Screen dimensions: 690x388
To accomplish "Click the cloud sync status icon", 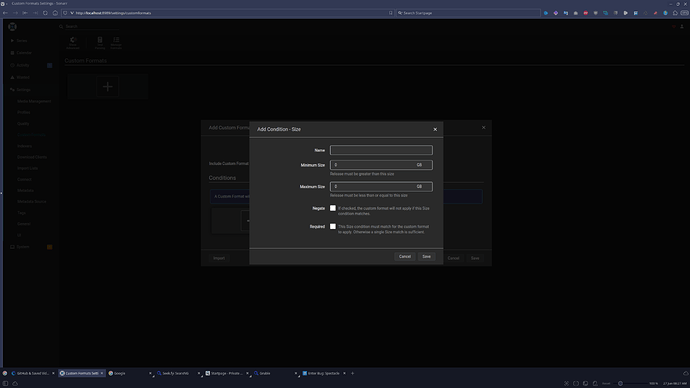I will pyautogui.click(x=15, y=384).
